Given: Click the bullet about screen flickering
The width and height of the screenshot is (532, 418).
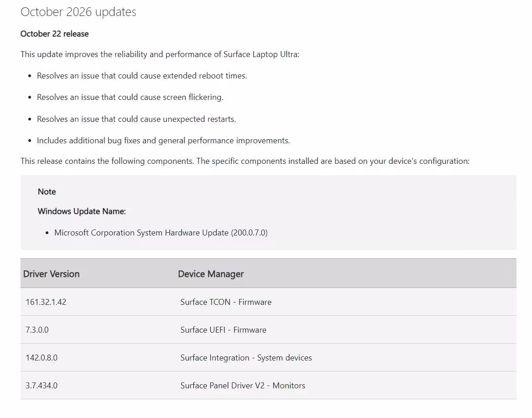Looking at the screenshot, I should pyautogui.click(x=130, y=97).
